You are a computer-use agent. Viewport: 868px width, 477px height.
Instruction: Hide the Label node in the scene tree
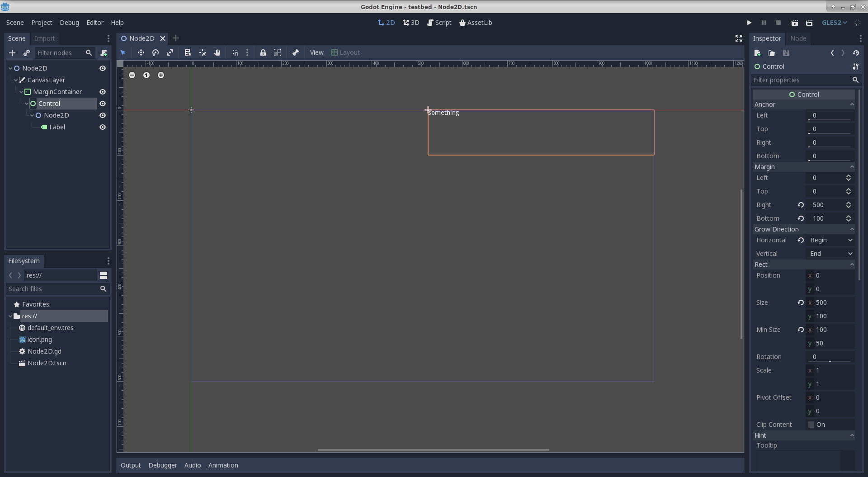pyautogui.click(x=103, y=127)
